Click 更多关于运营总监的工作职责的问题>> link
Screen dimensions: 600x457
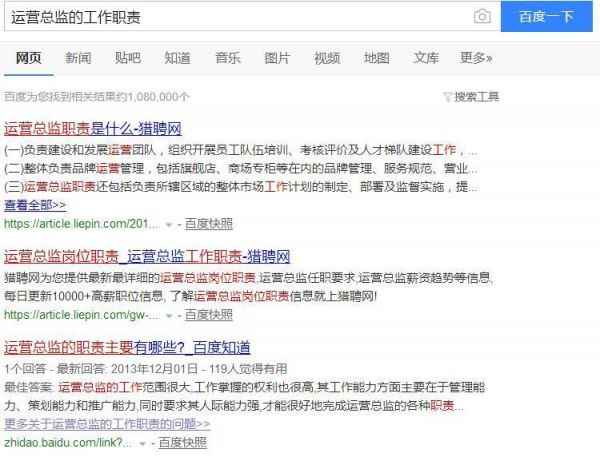point(107,424)
